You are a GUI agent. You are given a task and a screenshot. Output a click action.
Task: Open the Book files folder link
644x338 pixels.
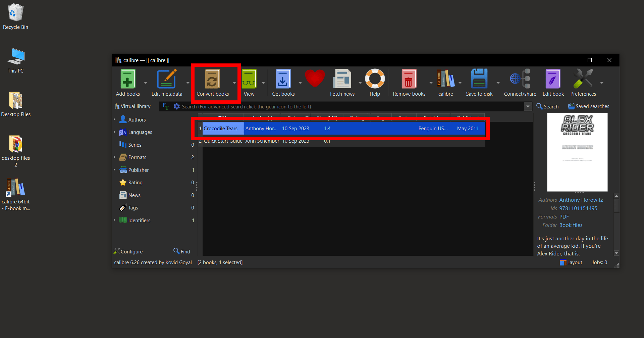pyautogui.click(x=571, y=225)
